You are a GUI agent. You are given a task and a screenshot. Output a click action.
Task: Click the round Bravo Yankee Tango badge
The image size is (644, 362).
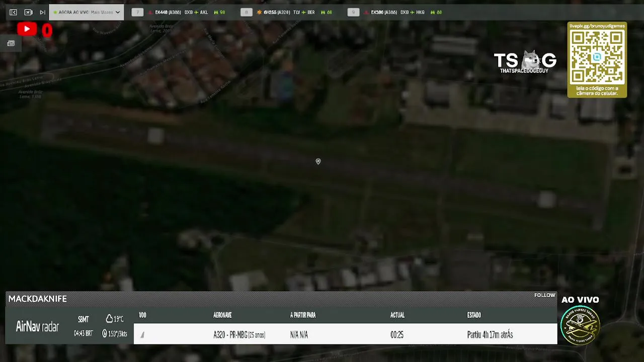tap(581, 325)
